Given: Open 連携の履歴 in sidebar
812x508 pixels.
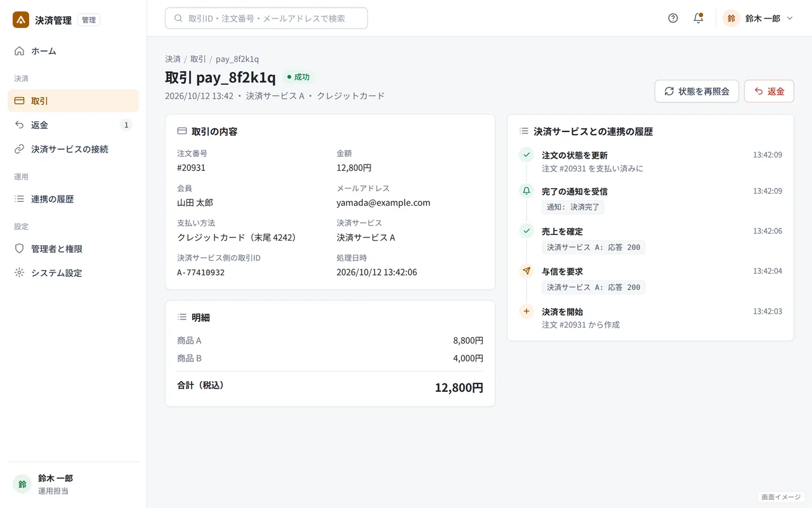Looking at the screenshot, I should 73,199.
